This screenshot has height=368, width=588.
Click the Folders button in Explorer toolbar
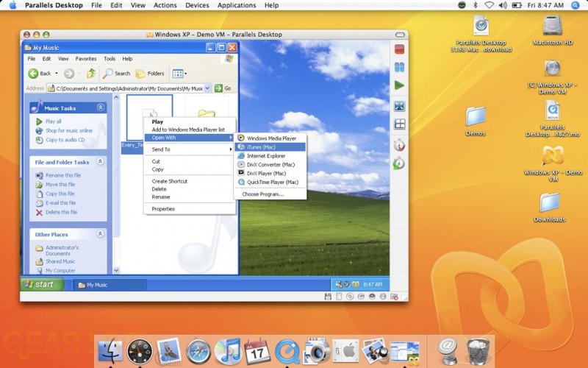(x=150, y=73)
